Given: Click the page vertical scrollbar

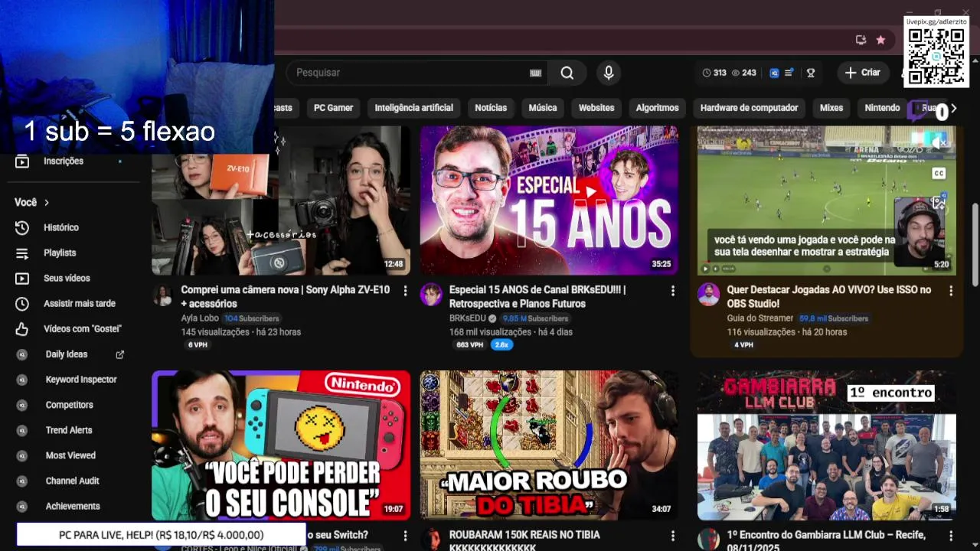Looking at the screenshot, I should (975, 243).
